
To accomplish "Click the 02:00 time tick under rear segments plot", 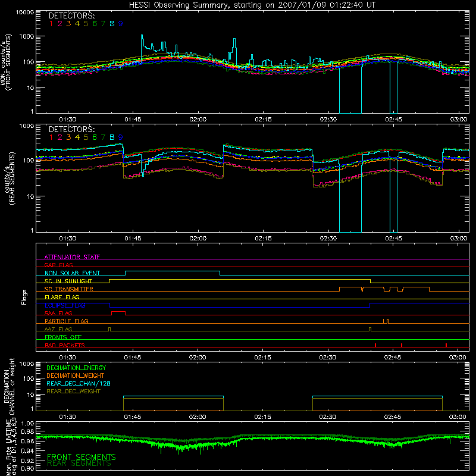I will 198,239.
